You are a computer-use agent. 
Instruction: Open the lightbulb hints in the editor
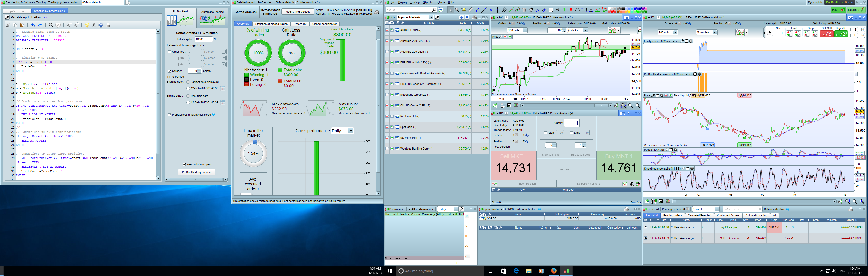click(87, 25)
